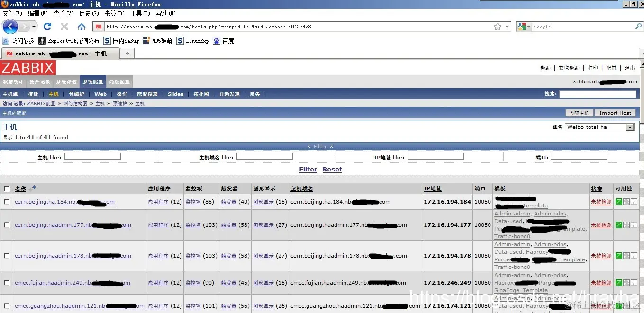Click the 退出 logout link
The width and height of the screenshot is (644, 313).
point(629,68)
